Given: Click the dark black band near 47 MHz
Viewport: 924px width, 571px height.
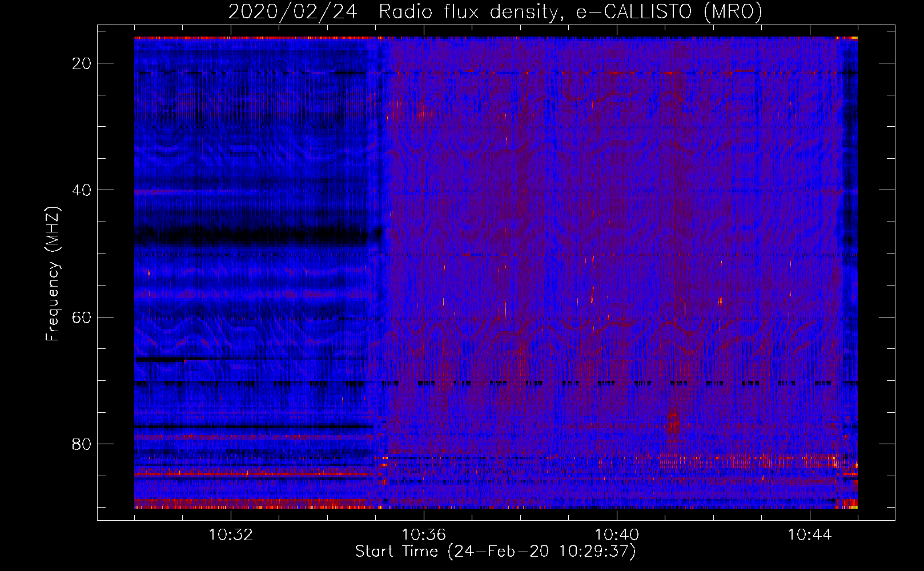Looking at the screenshot, I should (258, 235).
